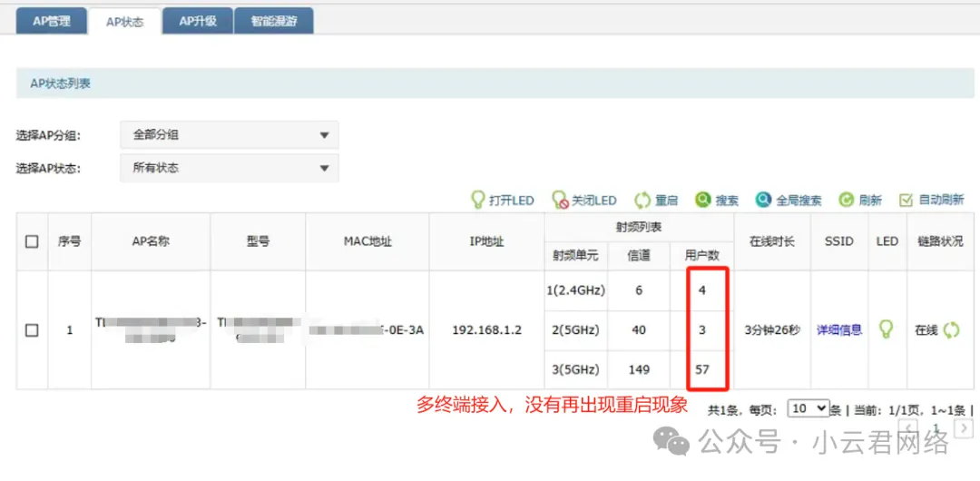
Task: Click the AP IP address 192.168.1.2 cell
Action: tap(487, 330)
